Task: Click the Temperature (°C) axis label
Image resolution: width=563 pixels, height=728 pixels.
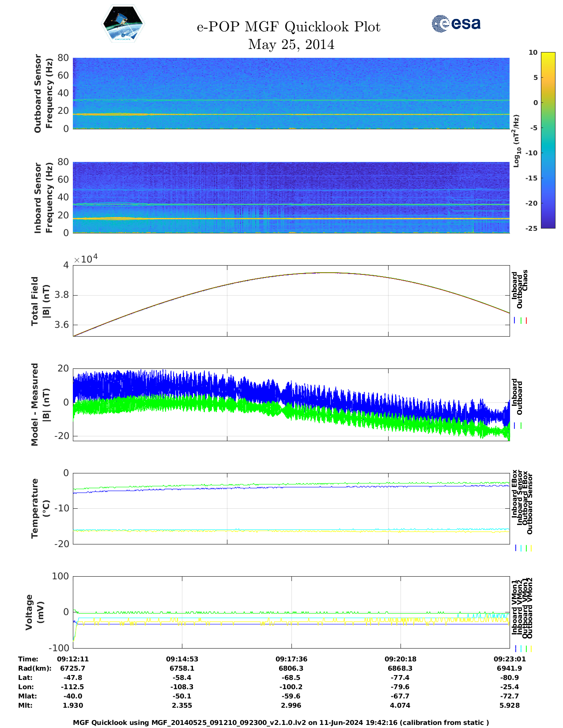Action: coord(40,508)
